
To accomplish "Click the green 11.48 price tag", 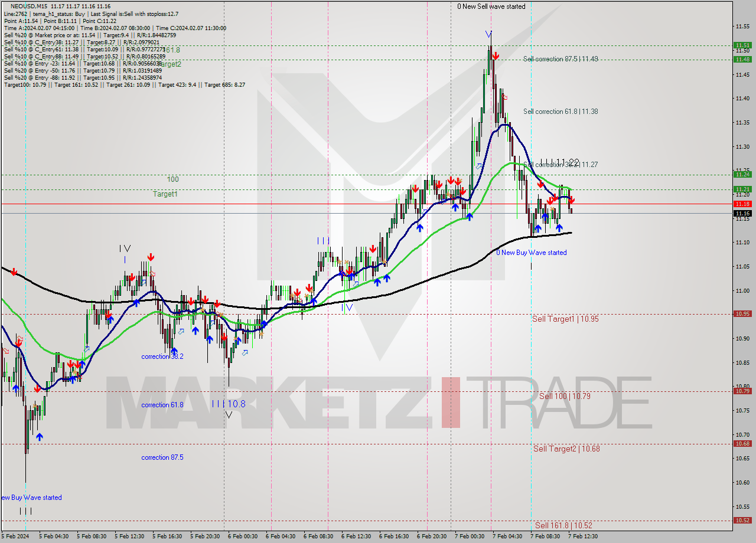I will 742,59.
